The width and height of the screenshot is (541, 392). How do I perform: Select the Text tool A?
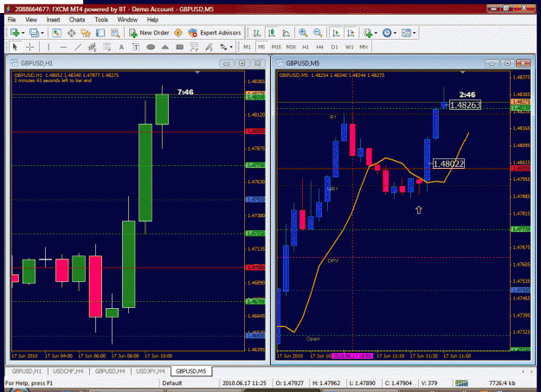(121, 47)
